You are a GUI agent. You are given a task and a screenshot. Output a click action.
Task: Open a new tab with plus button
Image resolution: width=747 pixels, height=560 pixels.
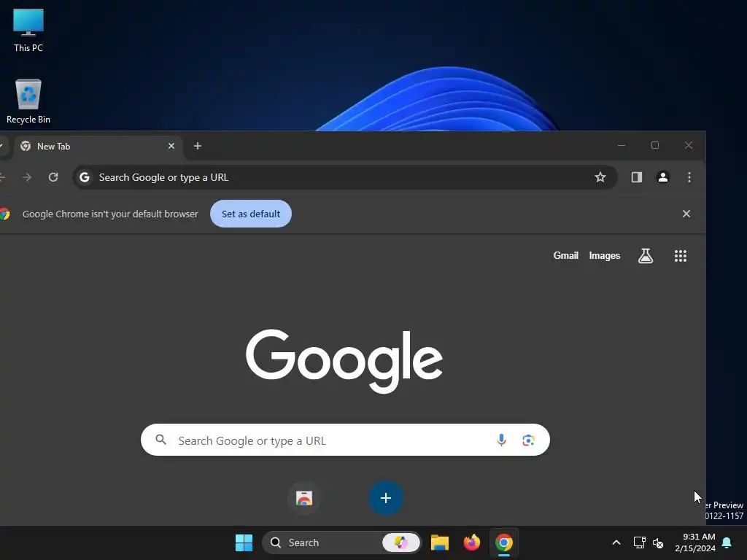pos(198,146)
